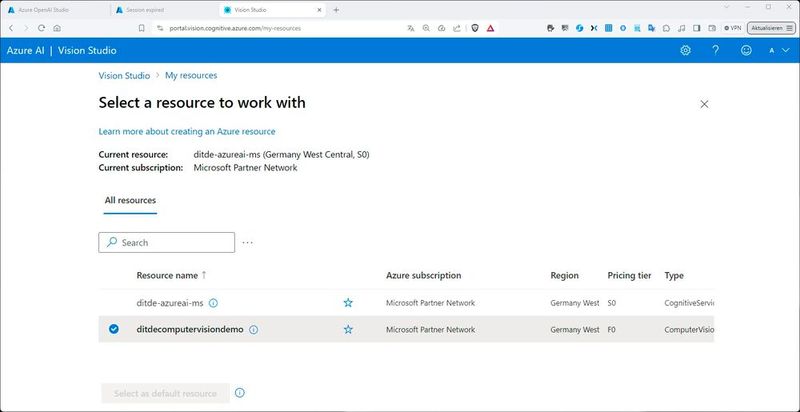Image resolution: width=800 pixels, height=412 pixels.
Task: Show info next to default resource button
Action: pyautogui.click(x=240, y=393)
